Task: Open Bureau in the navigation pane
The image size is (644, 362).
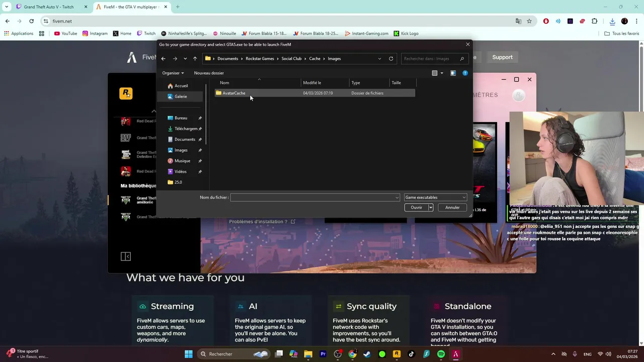Action: [181, 118]
